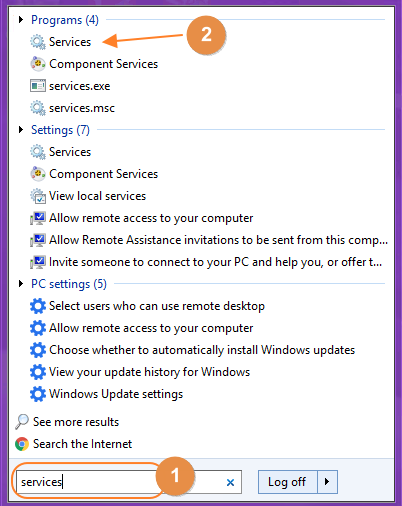Open Services gear icon under Programs
The height and width of the screenshot is (506, 402).
[x=38, y=42]
